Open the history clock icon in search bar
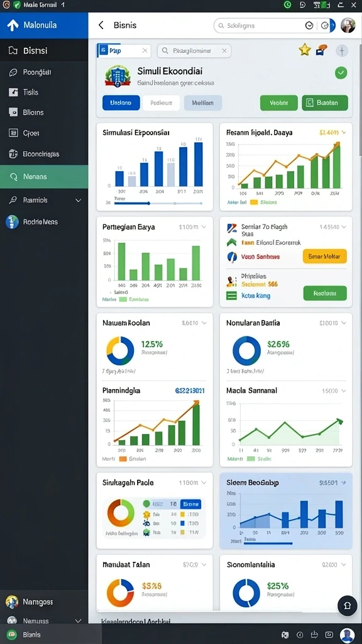362x644 pixels. (x=309, y=25)
